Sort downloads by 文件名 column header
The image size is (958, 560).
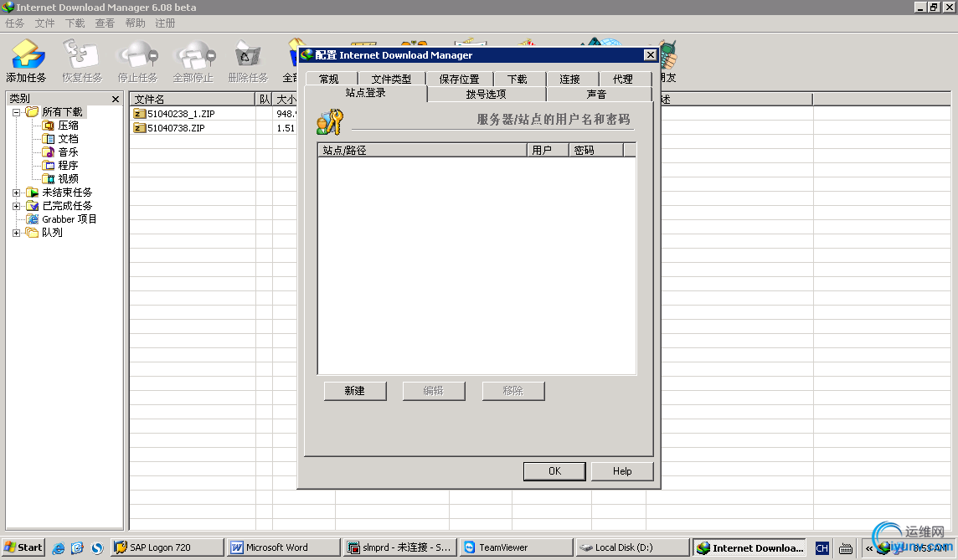click(193, 99)
